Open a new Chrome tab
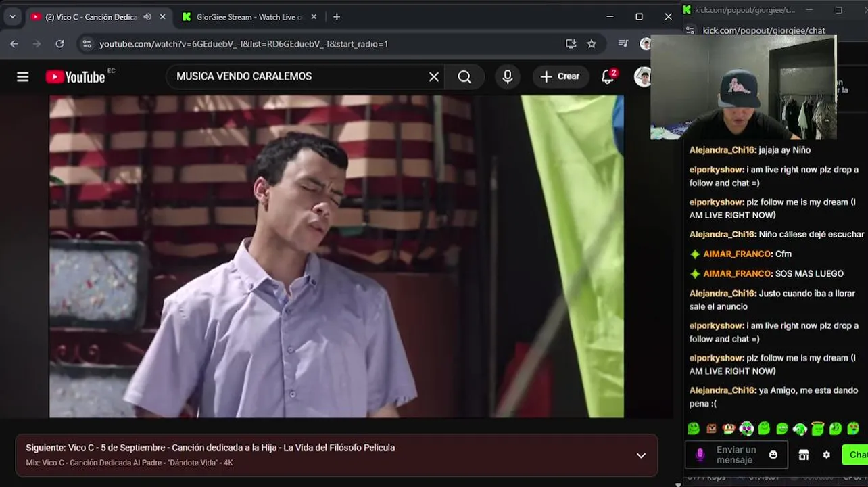868x487 pixels. (337, 17)
